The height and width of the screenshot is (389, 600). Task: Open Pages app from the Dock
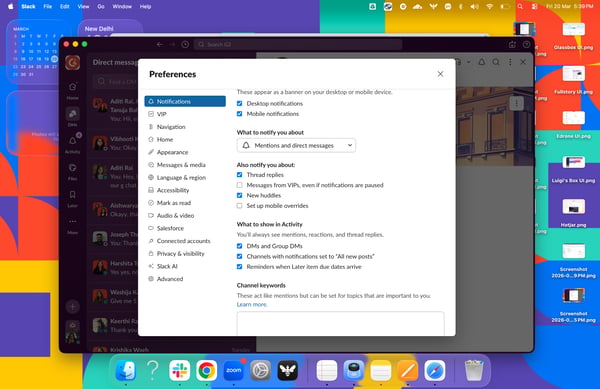(x=408, y=370)
